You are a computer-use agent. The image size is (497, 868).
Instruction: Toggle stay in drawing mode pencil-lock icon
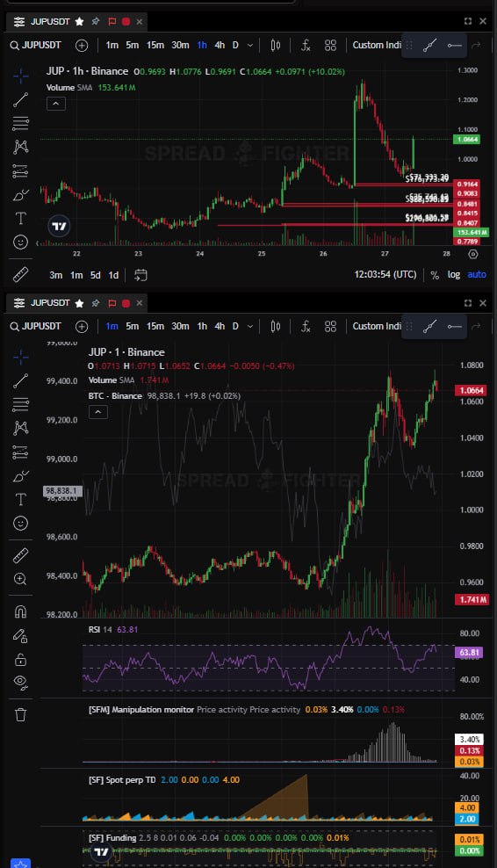point(20,636)
